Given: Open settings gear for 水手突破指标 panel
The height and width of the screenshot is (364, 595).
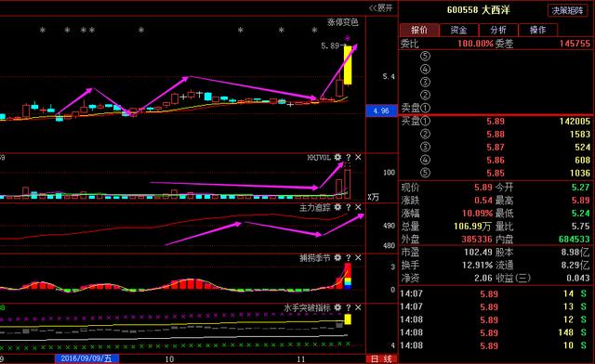Looking at the screenshot, I should point(337,308).
